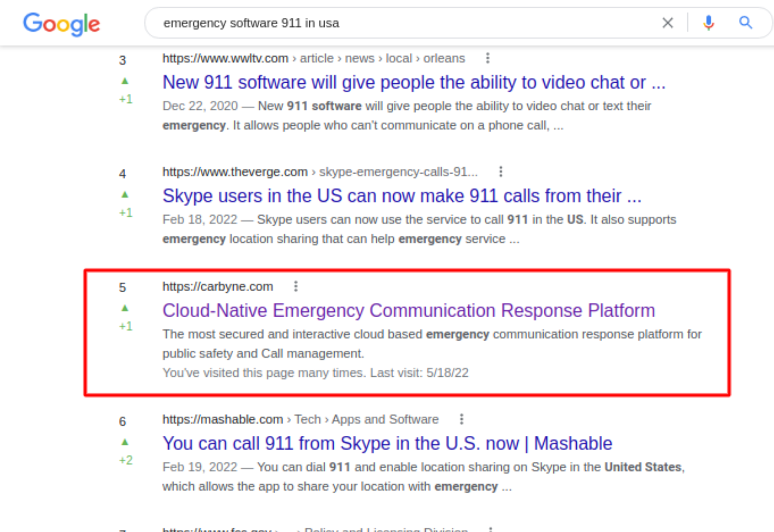
Task: Click the blue magnifying glass search icon
Action: click(x=745, y=23)
